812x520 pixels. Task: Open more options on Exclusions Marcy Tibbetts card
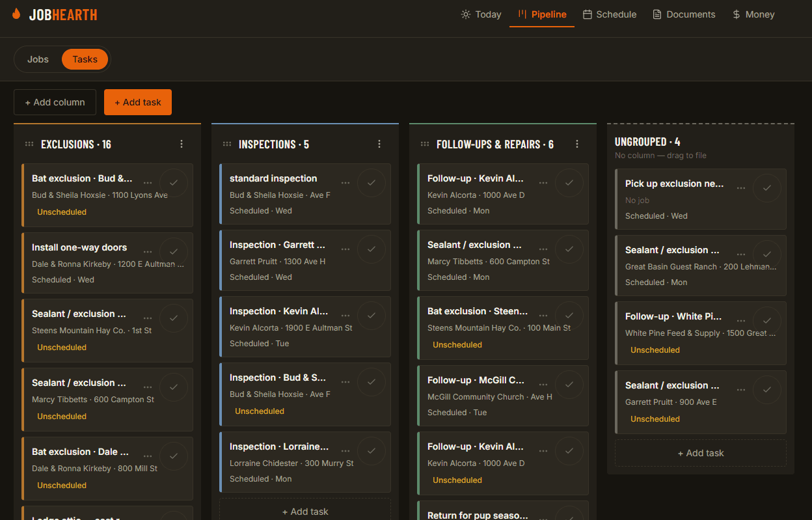(x=148, y=387)
